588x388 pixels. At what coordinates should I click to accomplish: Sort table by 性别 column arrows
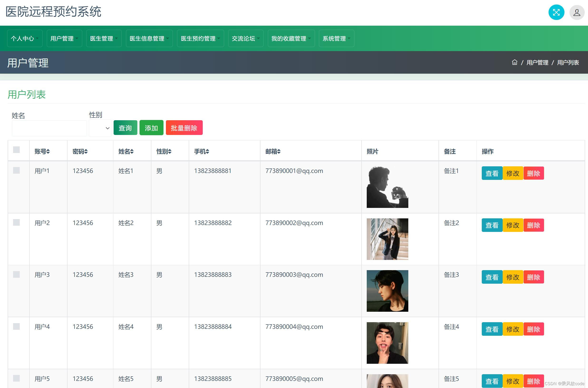point(170,151)
